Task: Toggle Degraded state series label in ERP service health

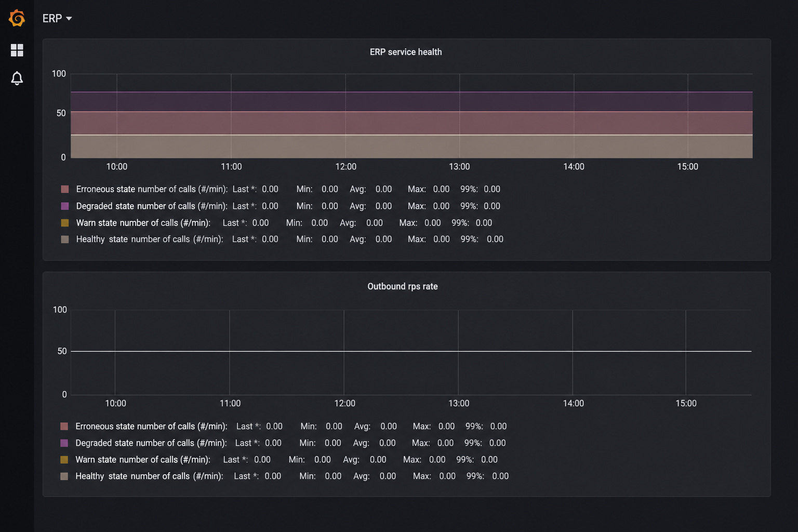Action: (152, 206)
